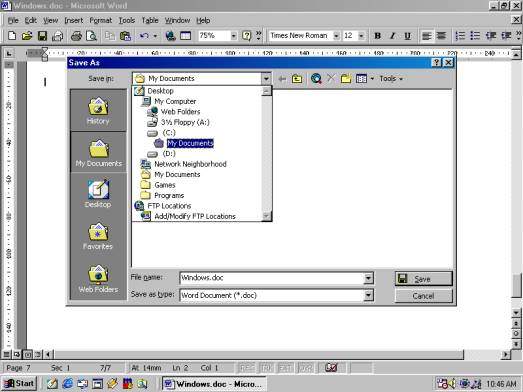The image size is (523, 392).
Task: Open the Save as type dropdown arrow
Action: 368,295
